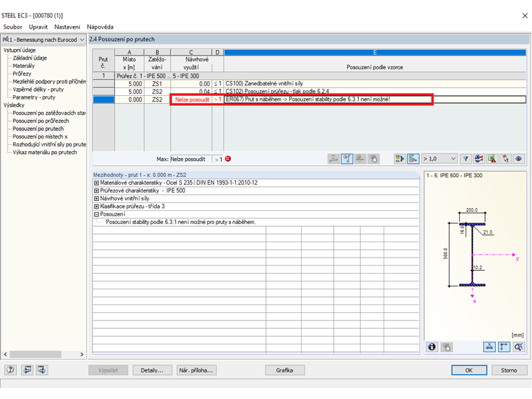Confirm with the OK button
Image resolution: width=532 pixels, height=399 pixels.
(469, 370)
